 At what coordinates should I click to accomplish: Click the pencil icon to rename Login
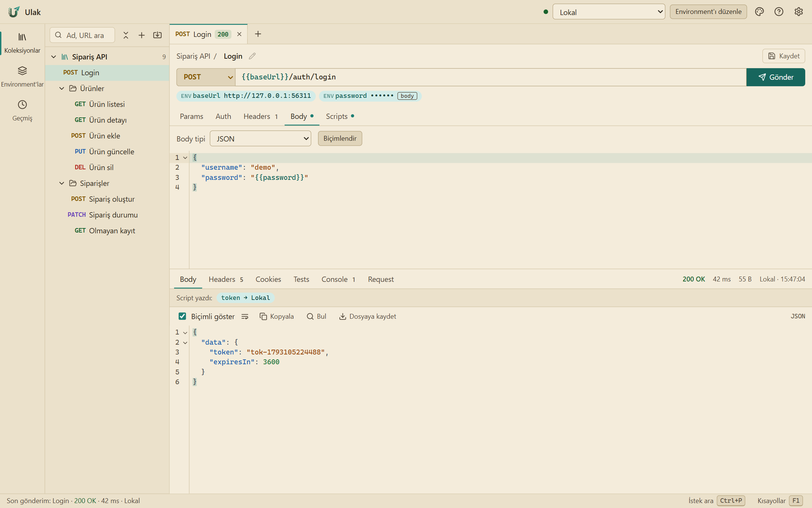[x=252, y=56]
